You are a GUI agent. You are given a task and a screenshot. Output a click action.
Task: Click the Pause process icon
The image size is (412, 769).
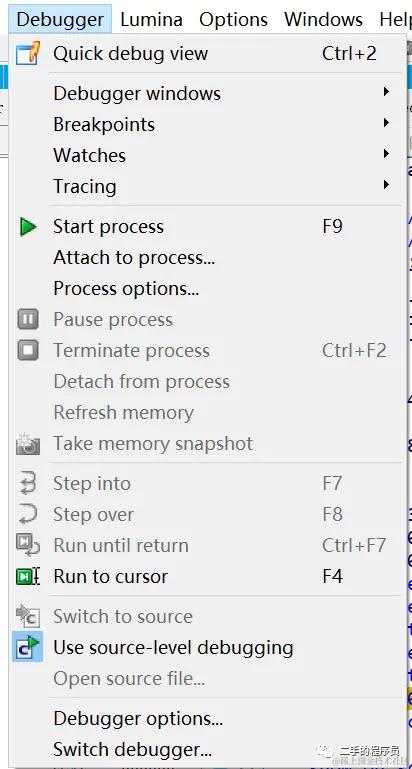click(28, 320)
